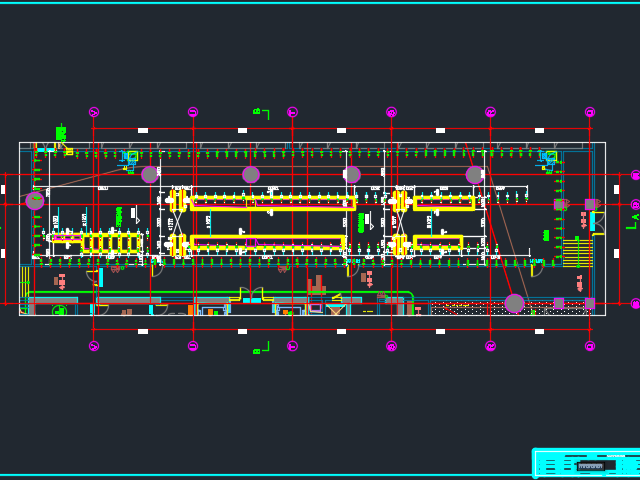Select the long yellow upper center equipment outline
Image resolution: width=640 pixels, height=480 pixels.
click(272, 203)
